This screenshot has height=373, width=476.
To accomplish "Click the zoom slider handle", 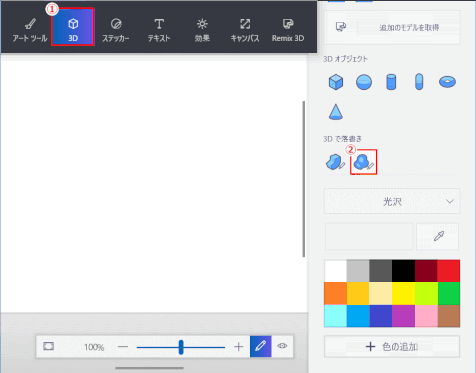I will click(181, 347).
